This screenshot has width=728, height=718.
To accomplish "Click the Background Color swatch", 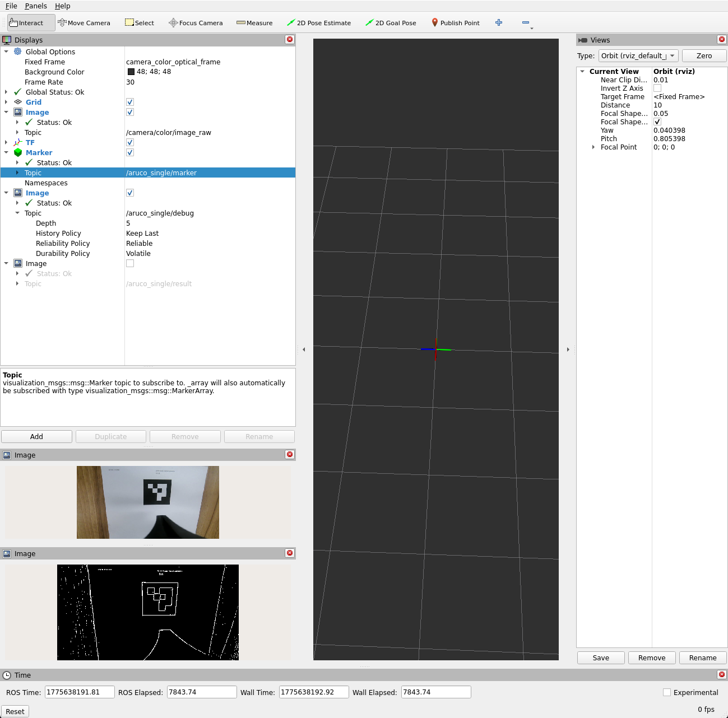I will point(131,72).
